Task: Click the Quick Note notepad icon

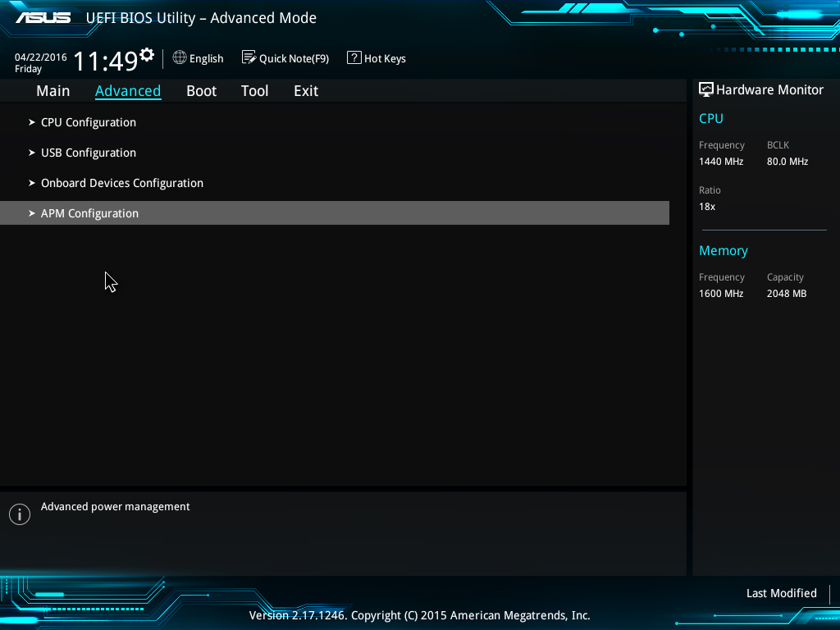Action: (249, 57)
